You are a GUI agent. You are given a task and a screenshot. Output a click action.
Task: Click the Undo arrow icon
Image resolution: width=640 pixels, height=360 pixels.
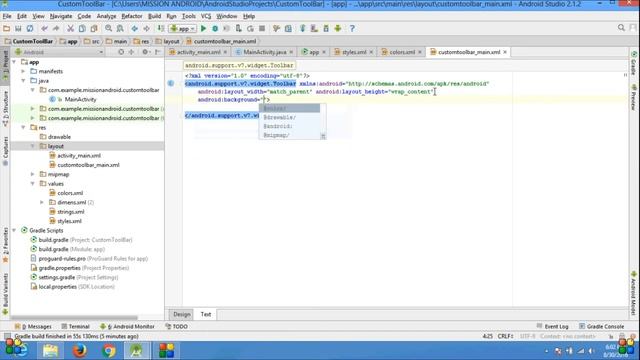[x=44, y=29]
